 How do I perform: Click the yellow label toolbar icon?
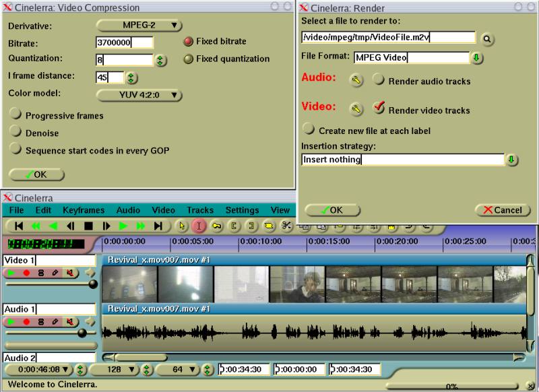click(x=269, y=226)
